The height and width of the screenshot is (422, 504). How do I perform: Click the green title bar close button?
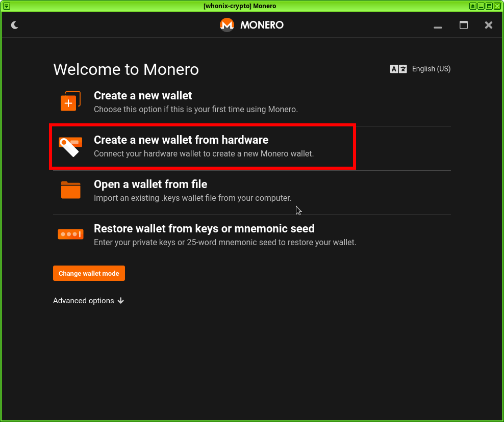(497, 6)
